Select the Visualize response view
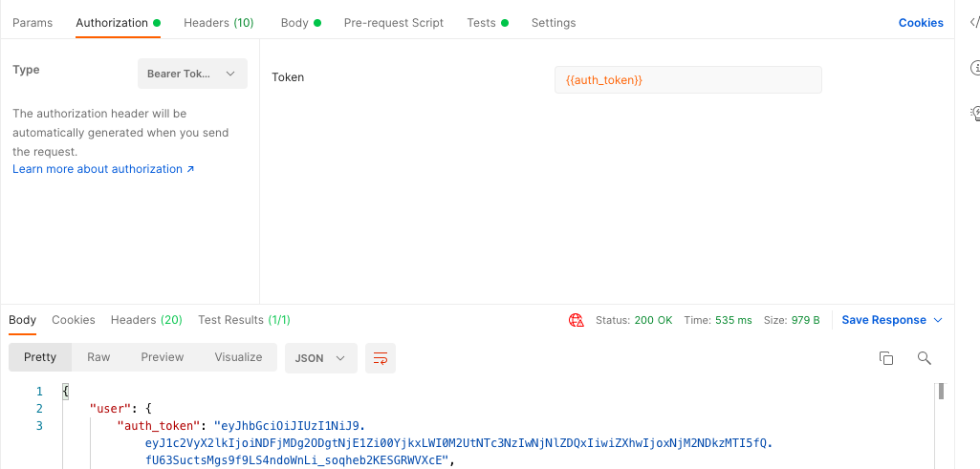The height and width of the screenshot is (469, 980). pyautogui.click(x=238, y=357)
